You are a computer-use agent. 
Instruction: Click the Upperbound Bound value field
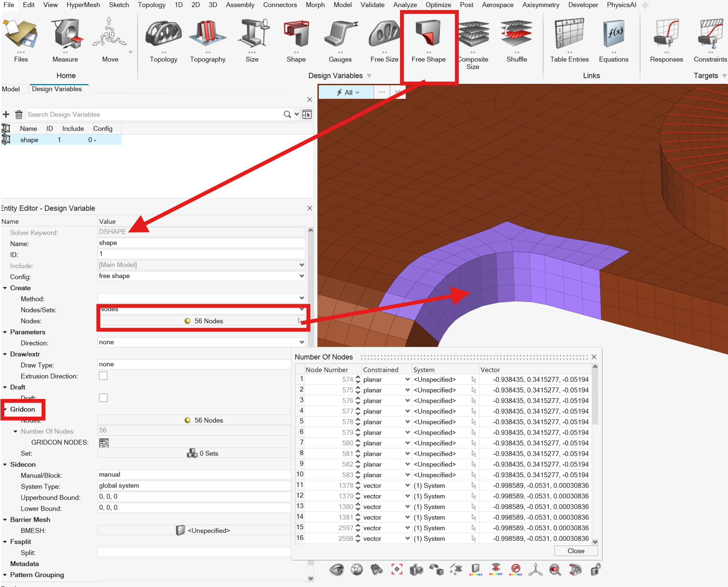pos(194,497)
